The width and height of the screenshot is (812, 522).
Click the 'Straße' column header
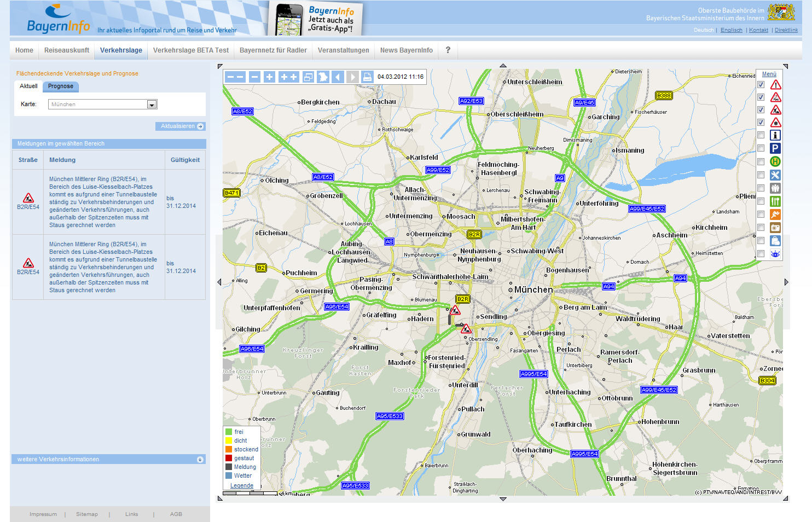click(28, 160)
